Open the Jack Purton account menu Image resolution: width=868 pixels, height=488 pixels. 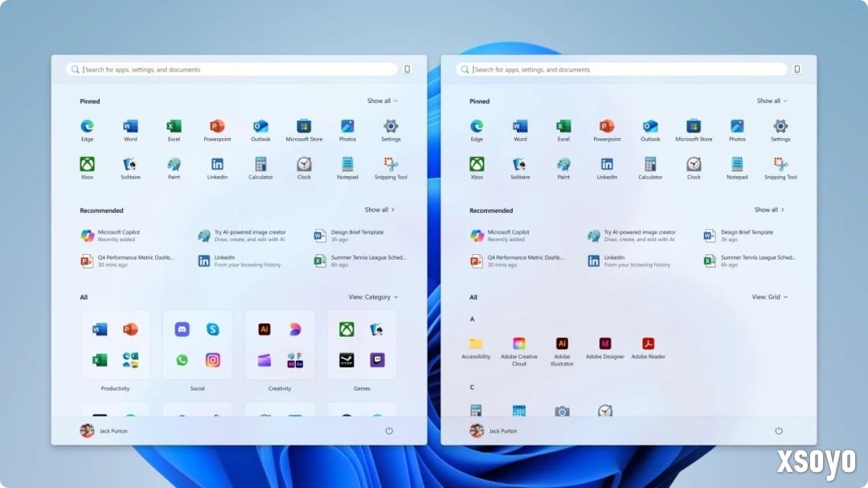click(x=103, y=431)
